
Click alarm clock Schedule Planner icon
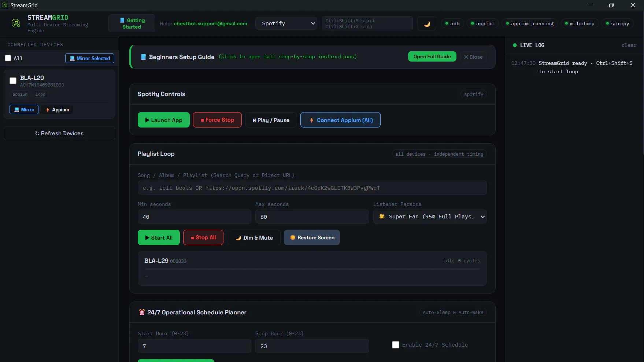[142, 312]
